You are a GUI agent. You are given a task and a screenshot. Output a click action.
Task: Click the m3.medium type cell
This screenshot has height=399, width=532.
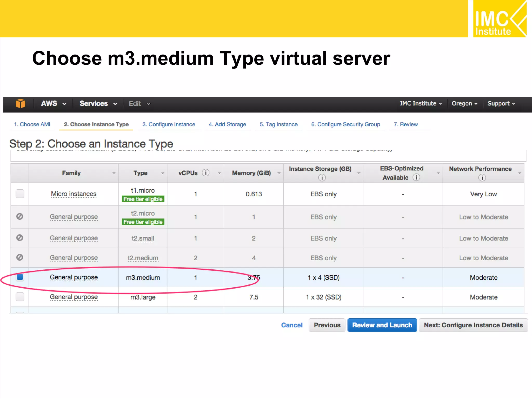(143, 277)
